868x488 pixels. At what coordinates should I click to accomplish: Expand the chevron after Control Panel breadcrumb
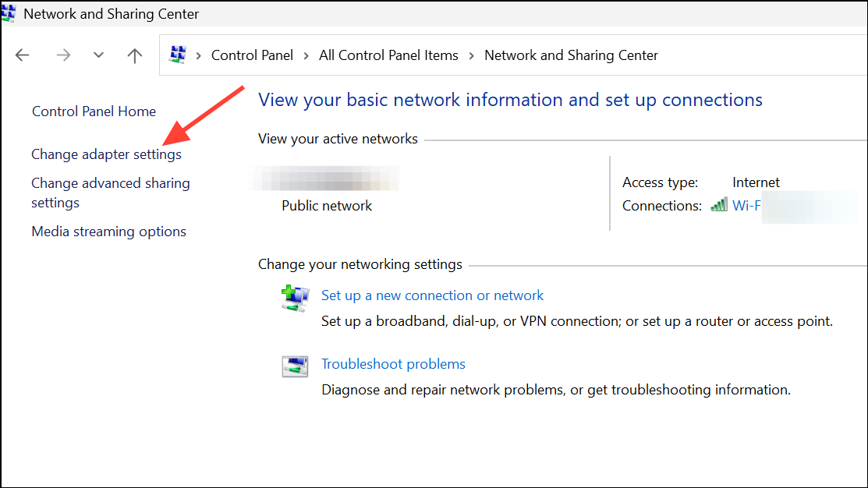pos(305,55)
